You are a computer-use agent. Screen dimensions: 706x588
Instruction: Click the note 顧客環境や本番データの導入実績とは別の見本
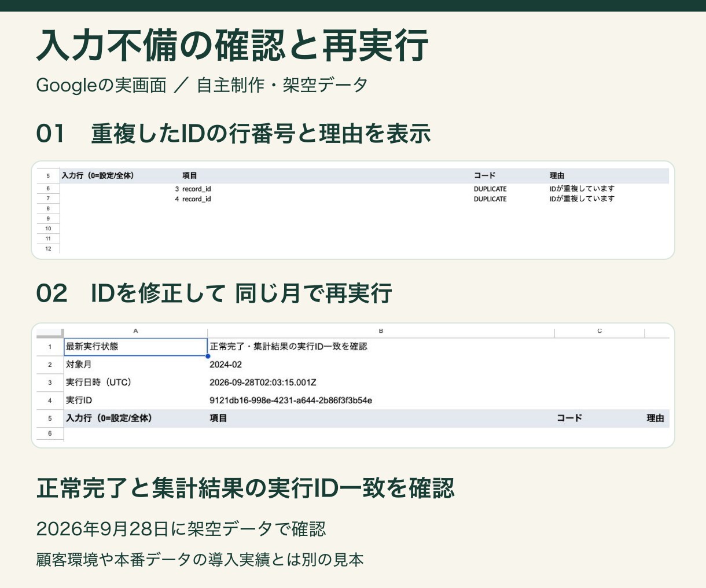coord(200,560)
